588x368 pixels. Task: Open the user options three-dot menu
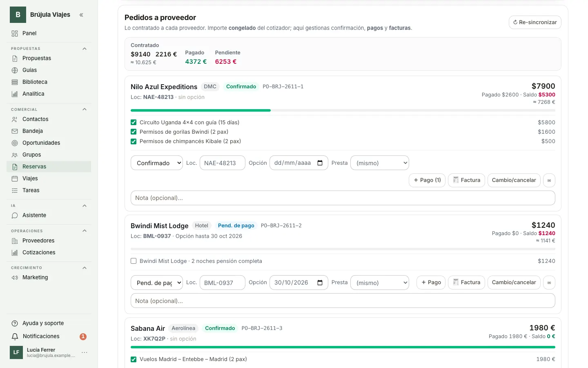pos(85,352)
